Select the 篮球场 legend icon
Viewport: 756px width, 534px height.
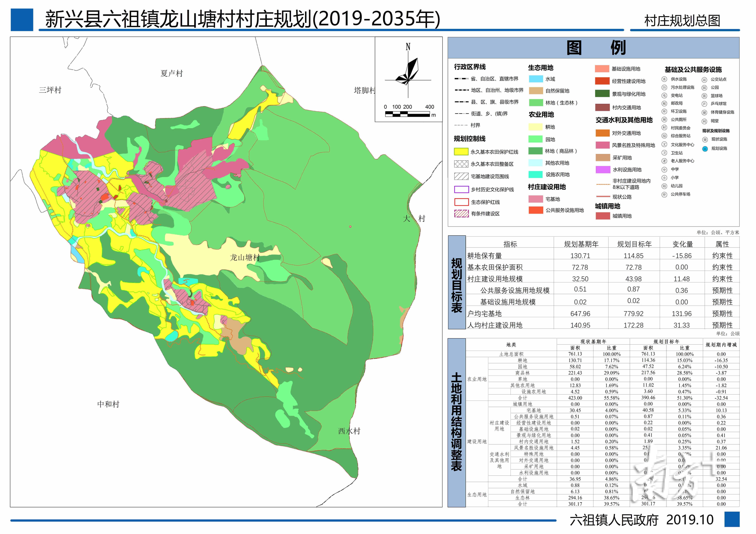click(x=704, y=96)
